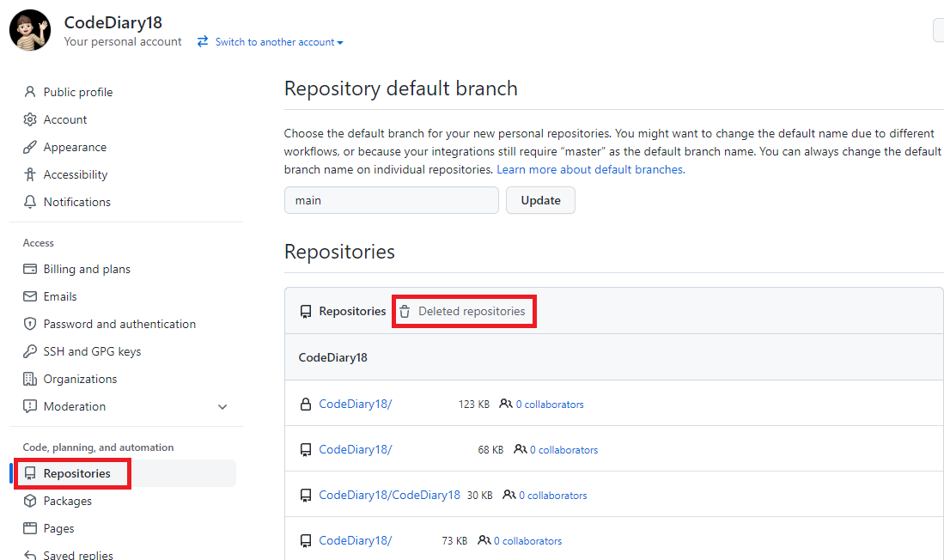This screenshot has width=944, height=560.
Task: Click the trash icon for Deleted repositories
Action: point(405,311)
